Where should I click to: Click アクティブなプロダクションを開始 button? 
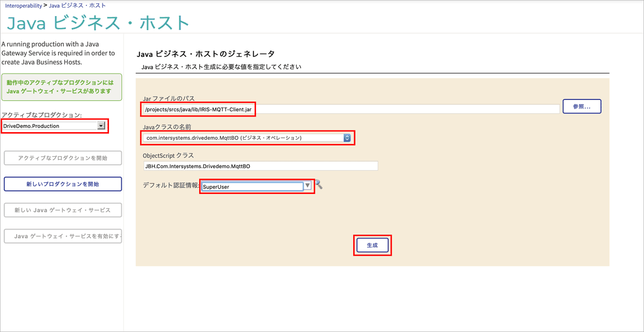(x=63, y=158)
